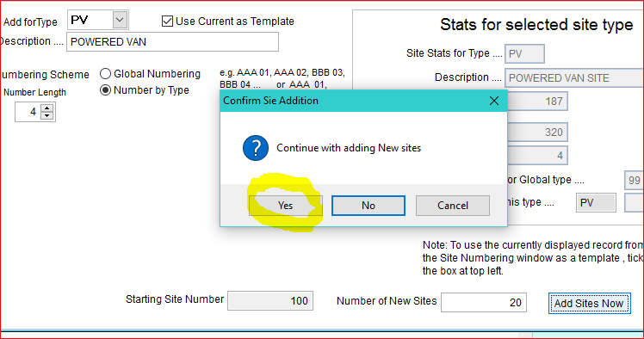Click Yes in Confirm Sie Addition dialog
644x339 pixels.
click(286, 205)
